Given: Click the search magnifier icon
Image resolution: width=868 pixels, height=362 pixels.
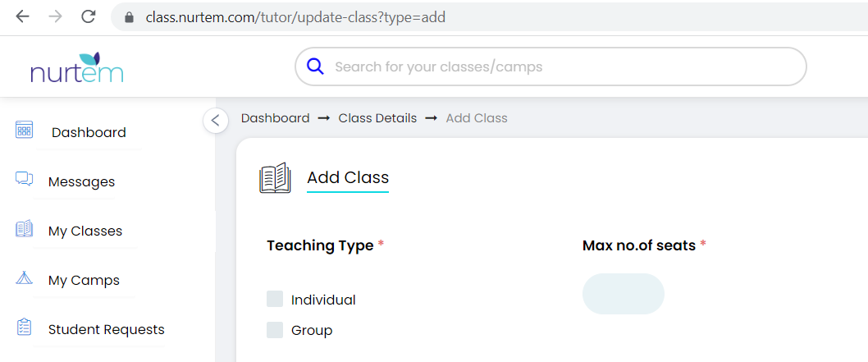Looking at the screenshot, I should coord(315,66).
